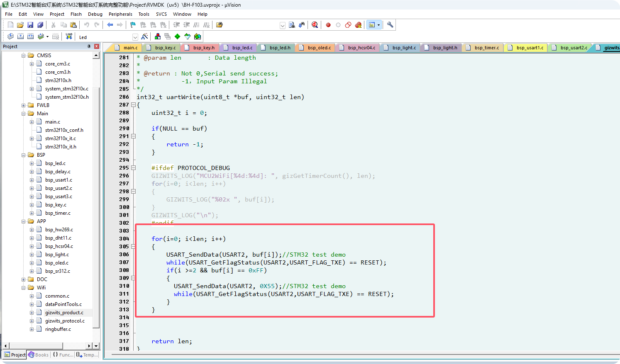
Task: Switch to the Books panel tab
Action: [x=39, y=355]
